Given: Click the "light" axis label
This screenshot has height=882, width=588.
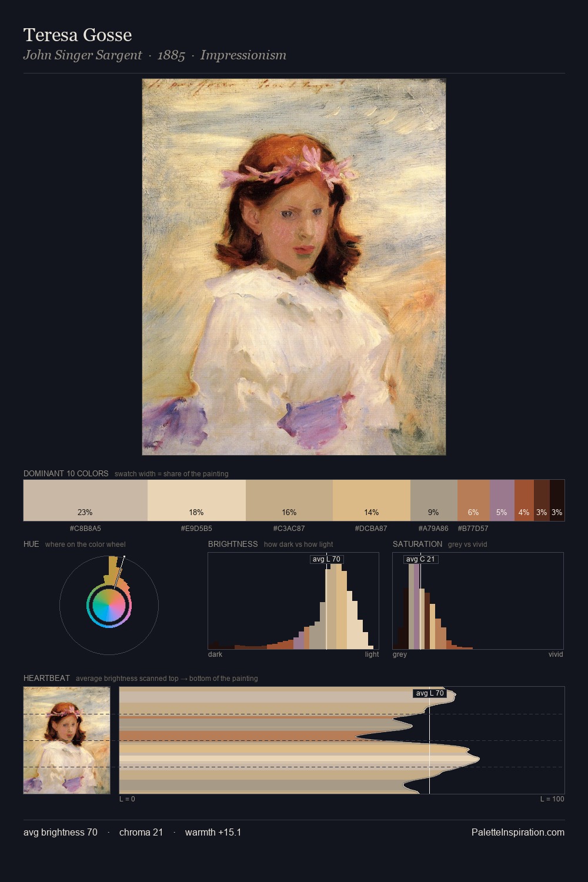Looking at the screenshot, I should [372, 654].
